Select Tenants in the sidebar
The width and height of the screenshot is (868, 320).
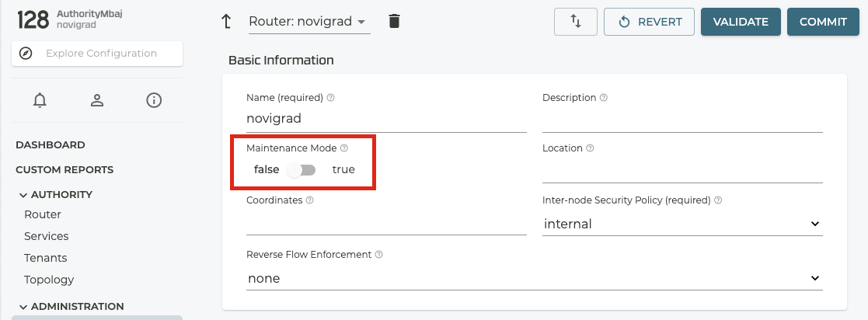[x=46, y=258]
